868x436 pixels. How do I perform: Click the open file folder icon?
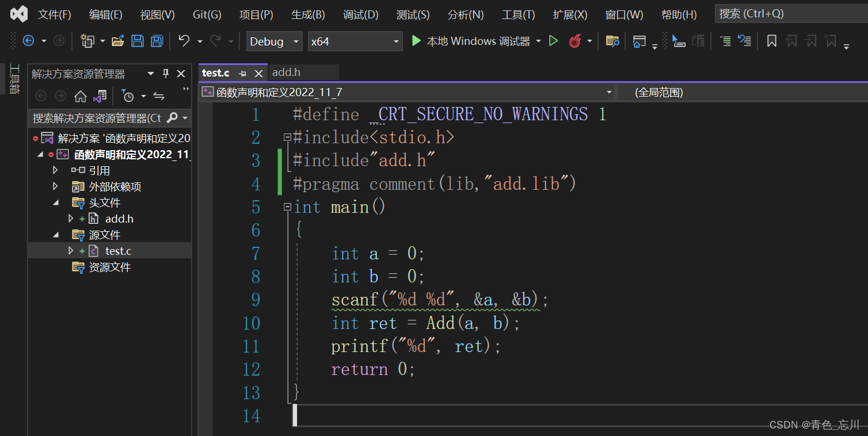(x=118, y=41)
